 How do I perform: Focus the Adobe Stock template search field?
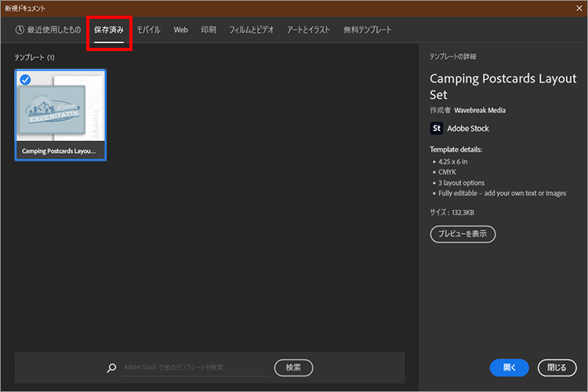[195, 368]
